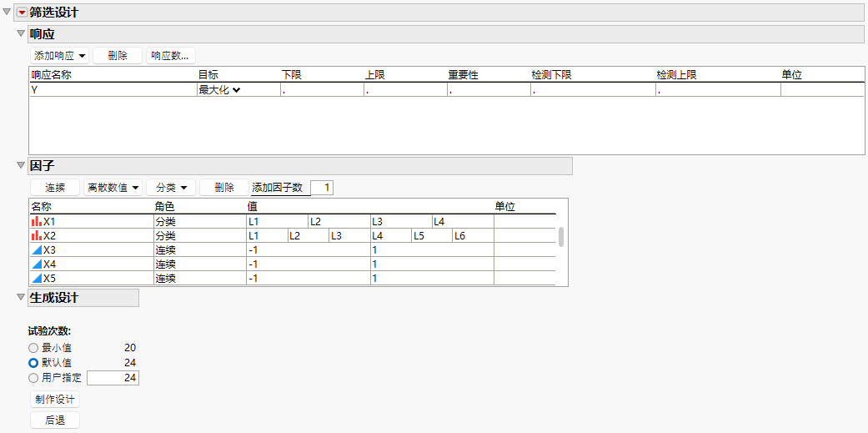Click the 检测下限 cell for response Y

click(x=593, y=90)
